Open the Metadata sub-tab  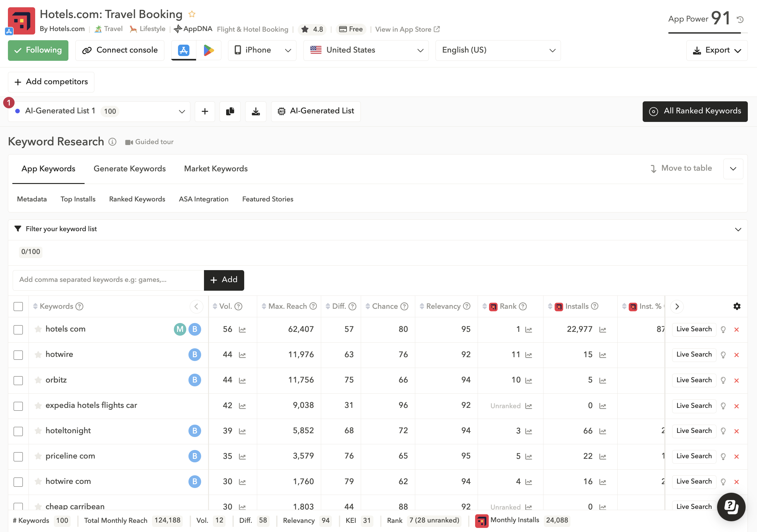click(32, 199)
